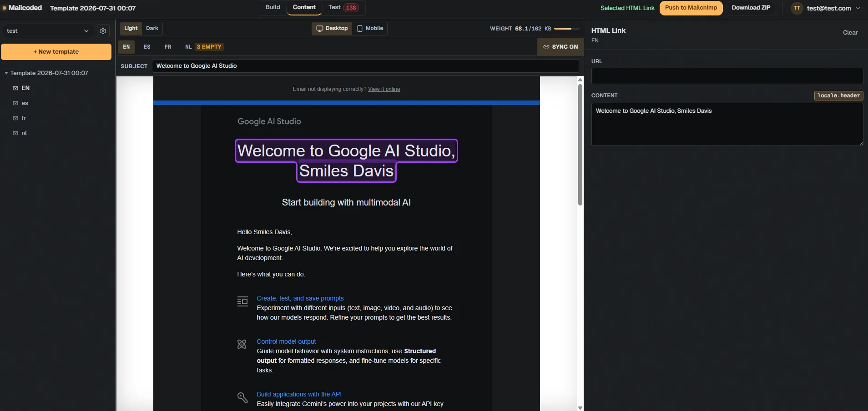Viewport: 868px width, 411px height.
Task: Focus the CONTENT text area
Action: (x=727, y=124)
